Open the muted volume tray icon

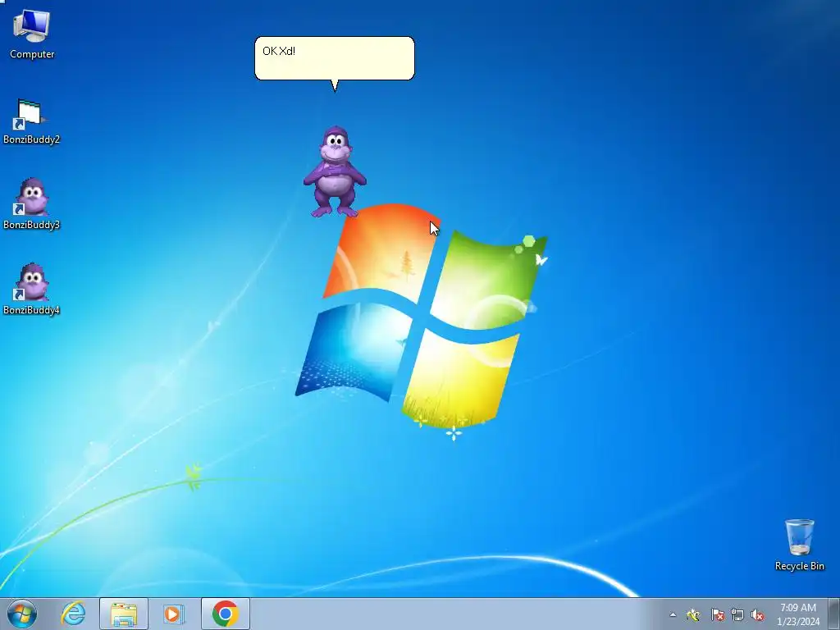(757, 614)
